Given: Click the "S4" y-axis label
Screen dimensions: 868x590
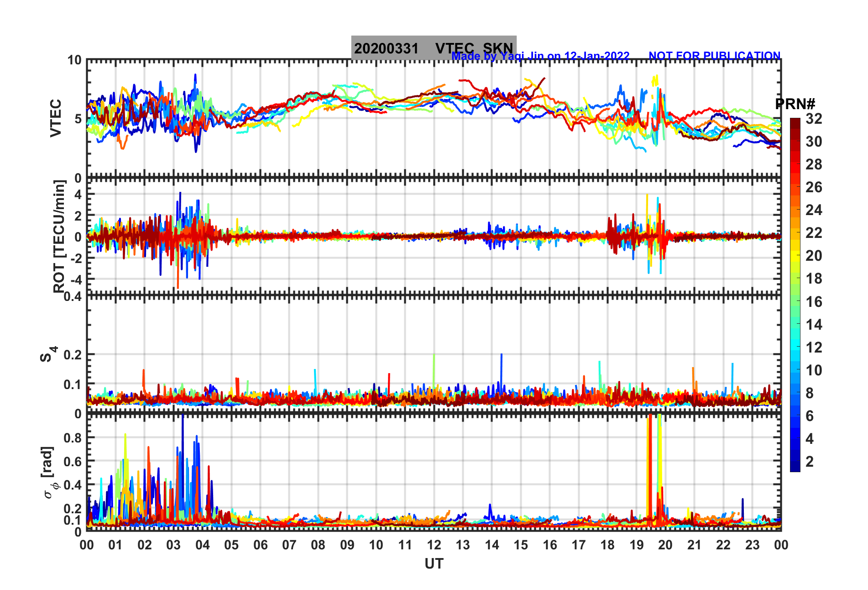Looking at the screenshot, I should [48, 354].
